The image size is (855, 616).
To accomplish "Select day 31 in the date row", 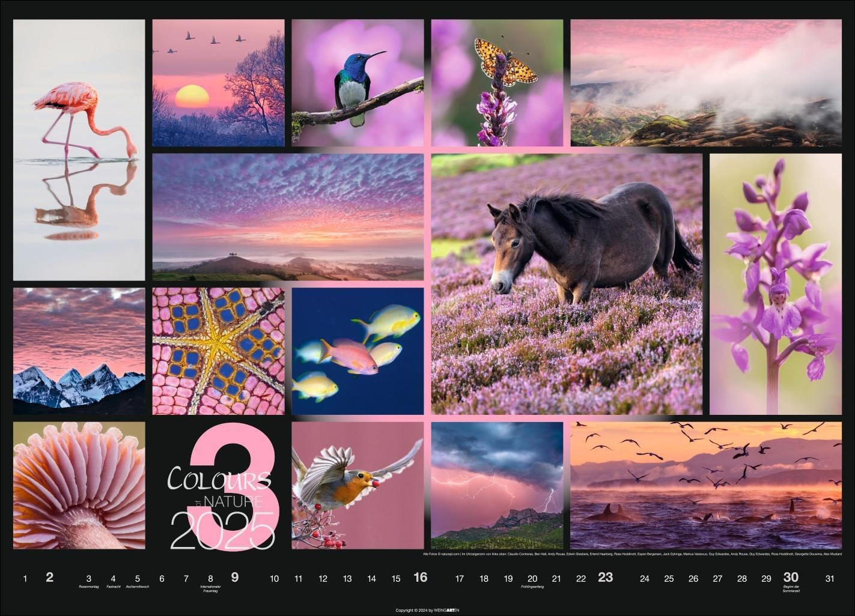I will click(830, 579).
